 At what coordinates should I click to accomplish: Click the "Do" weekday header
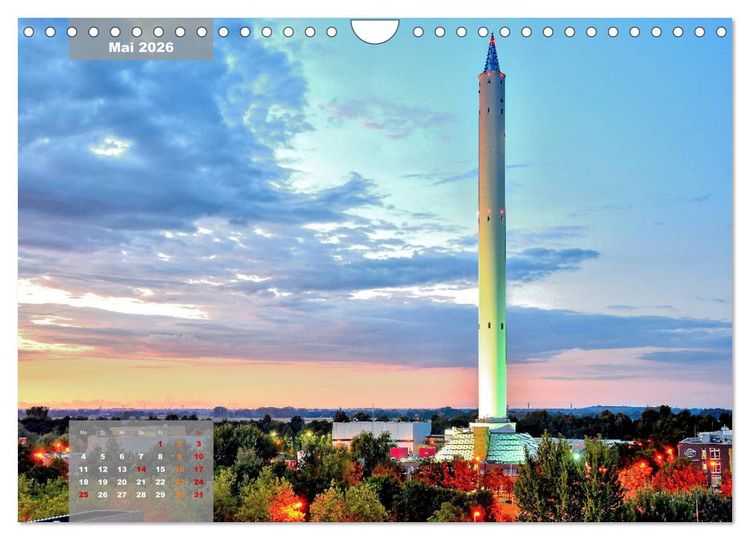141,432
